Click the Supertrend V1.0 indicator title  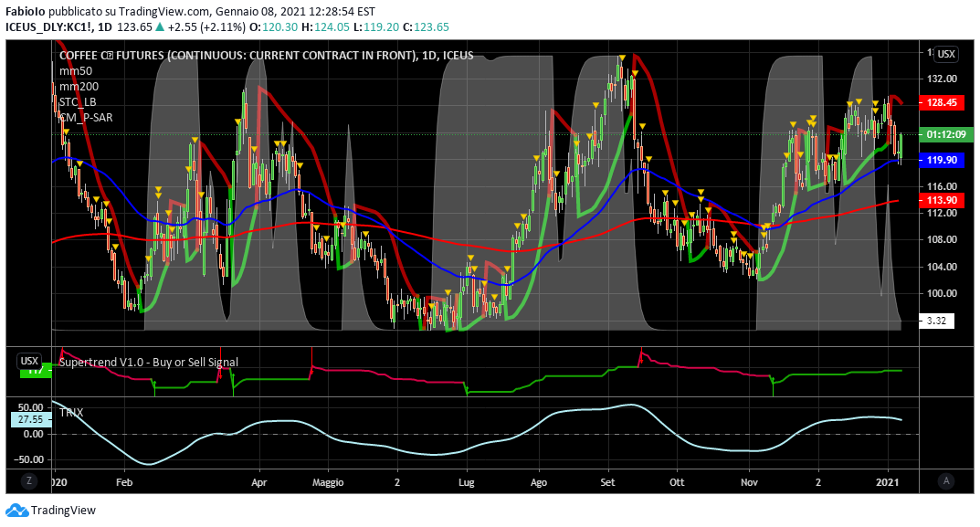(148, 362)
